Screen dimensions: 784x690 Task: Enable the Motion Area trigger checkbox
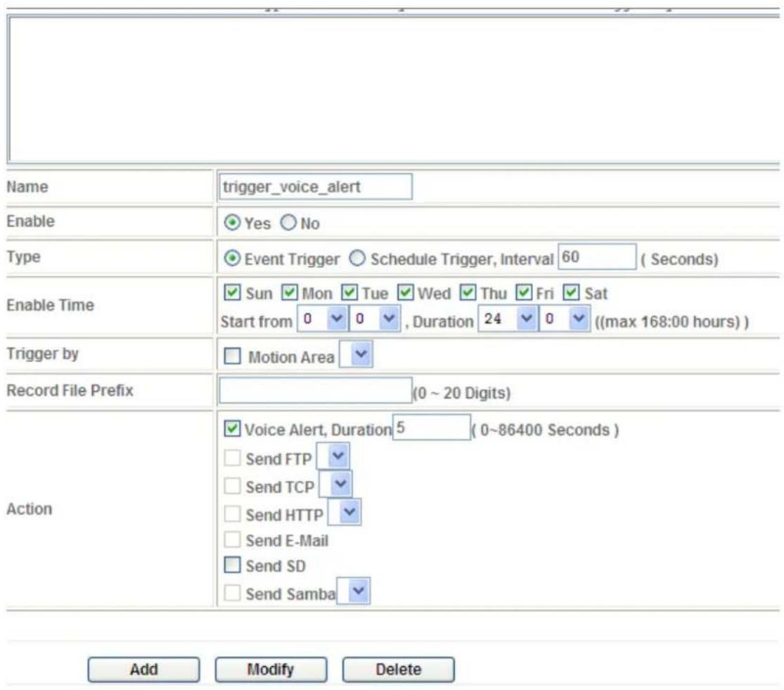point(232,356)
